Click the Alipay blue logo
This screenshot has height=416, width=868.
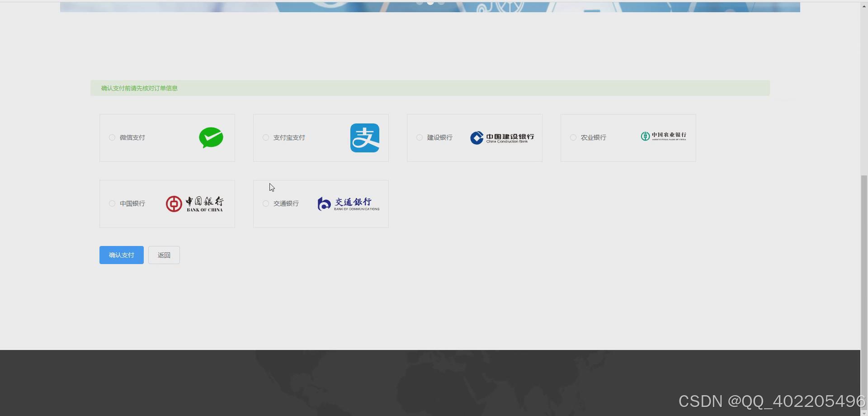pyautogui.click(x=365, y=138)
